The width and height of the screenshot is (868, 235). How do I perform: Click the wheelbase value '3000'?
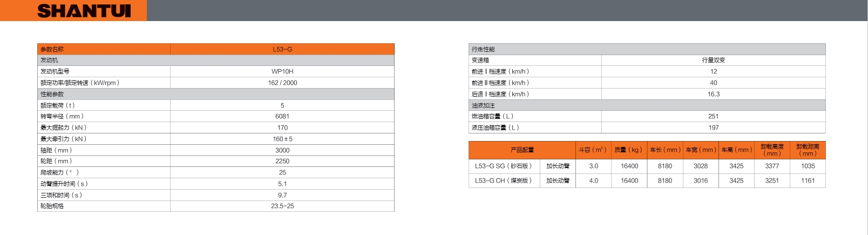(282, 150)
